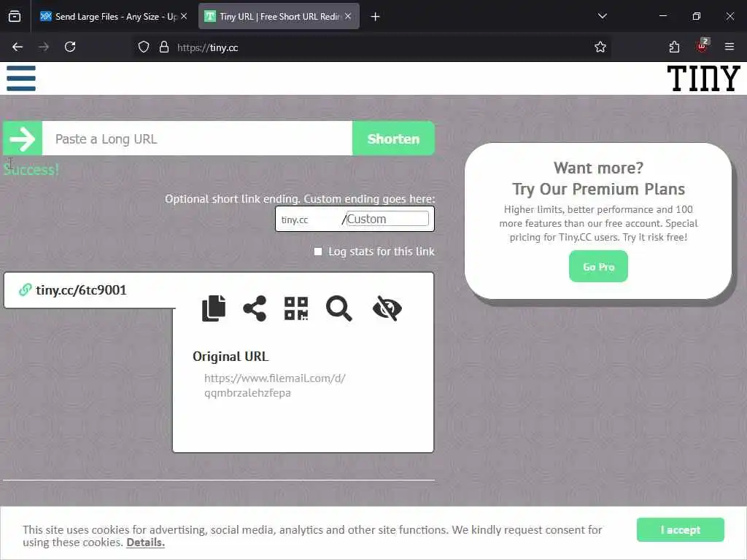This screenshot has height=560, width=747.
Task: Open the Firefox View icon
Action: pos(15,17)
